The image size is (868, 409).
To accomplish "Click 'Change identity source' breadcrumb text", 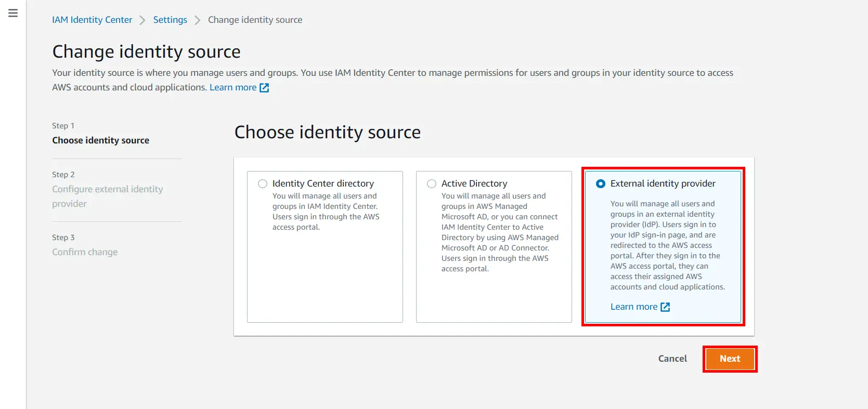I will pyautogui.click(x=255, y=20).
